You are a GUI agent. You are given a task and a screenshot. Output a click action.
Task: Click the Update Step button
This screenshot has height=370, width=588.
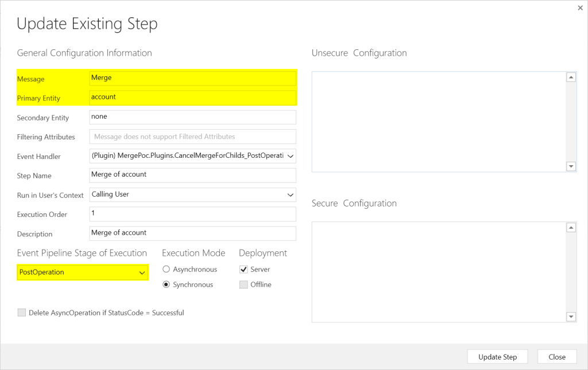497,357
